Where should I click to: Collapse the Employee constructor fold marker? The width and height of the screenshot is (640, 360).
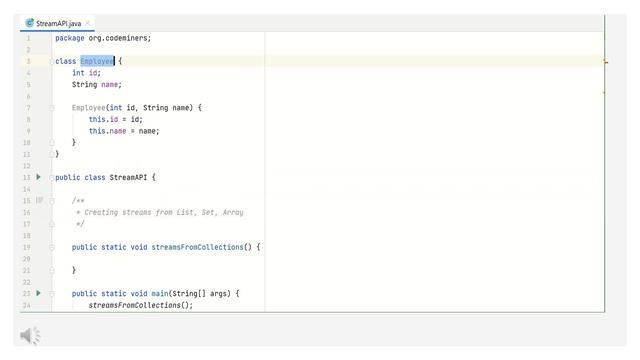point(52,108)
